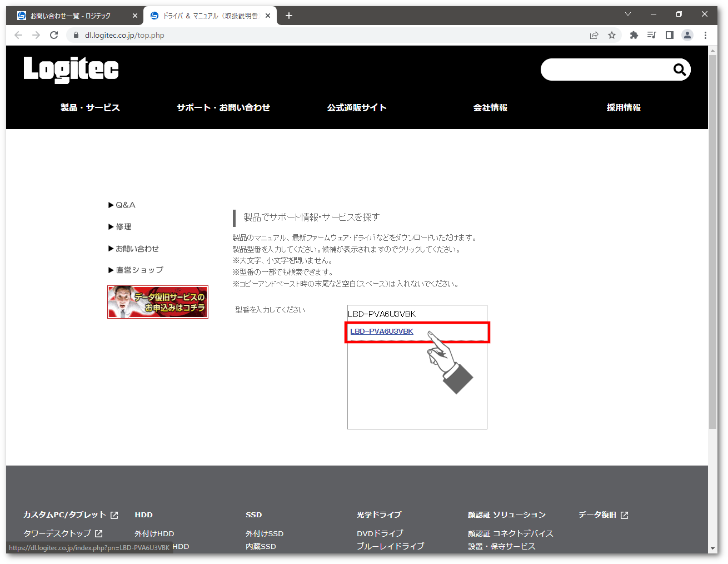Open the 会社情報 menu item

click(x=490, y=107)
